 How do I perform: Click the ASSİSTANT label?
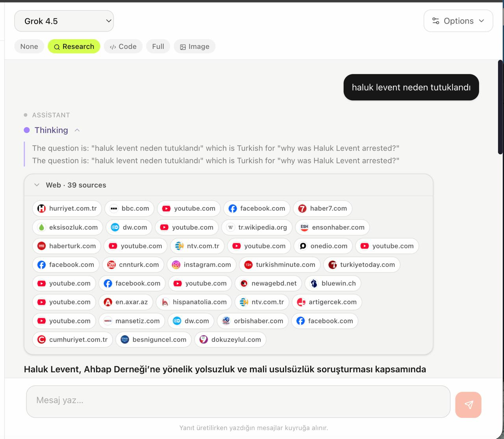(x=51, y=115)
